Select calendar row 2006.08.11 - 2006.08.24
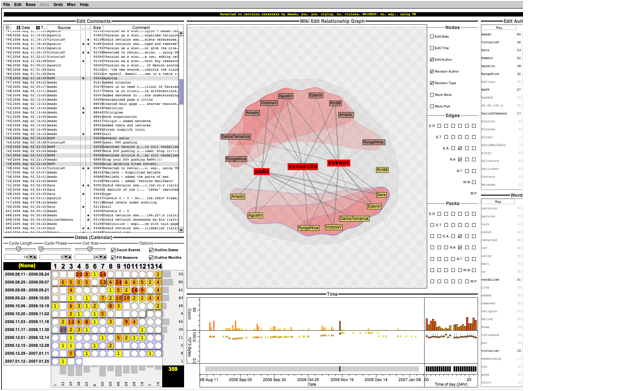Screen dimensions: 636x391 [x=27, y=274]
